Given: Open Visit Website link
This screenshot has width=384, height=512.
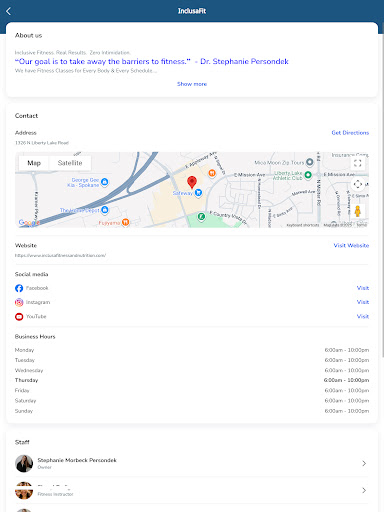Looking at the screenshot, I should click(x=351, y=245).
